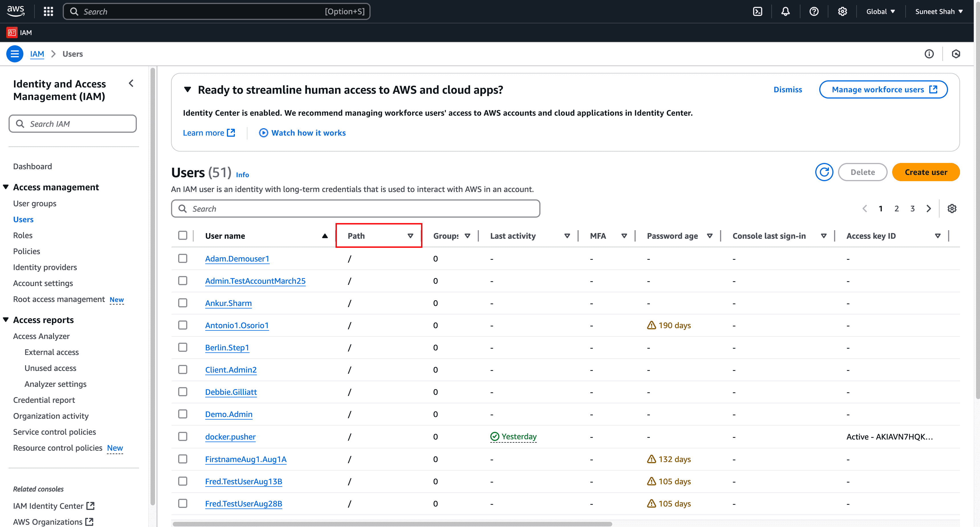The height and width of the screenshot is (527, 980).
Task: Collapse the Access management section
Action: (x=6, y=187)
